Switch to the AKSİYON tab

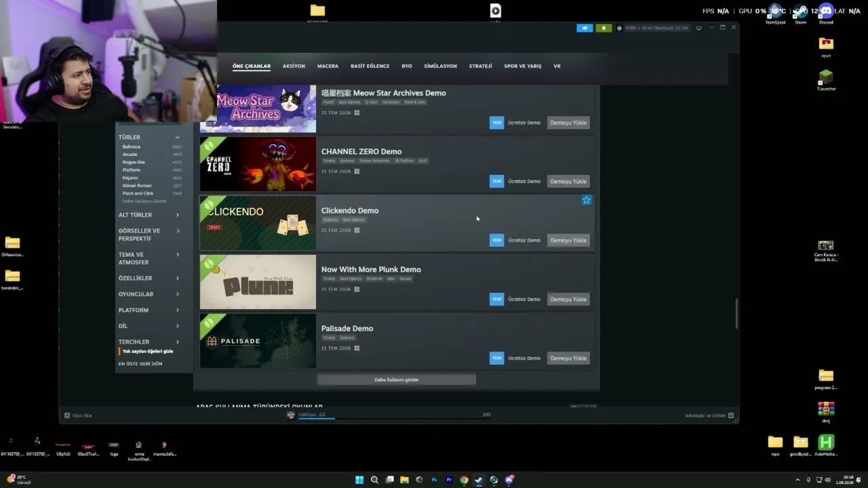click(x=294, y=66)
